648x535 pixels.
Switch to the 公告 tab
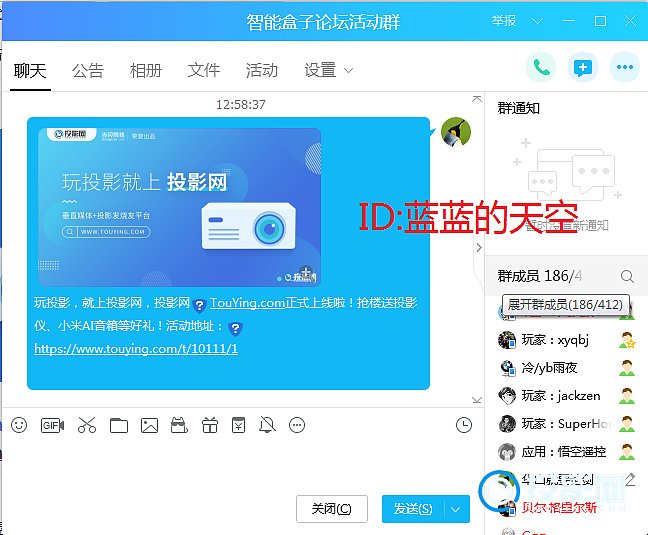88,70
